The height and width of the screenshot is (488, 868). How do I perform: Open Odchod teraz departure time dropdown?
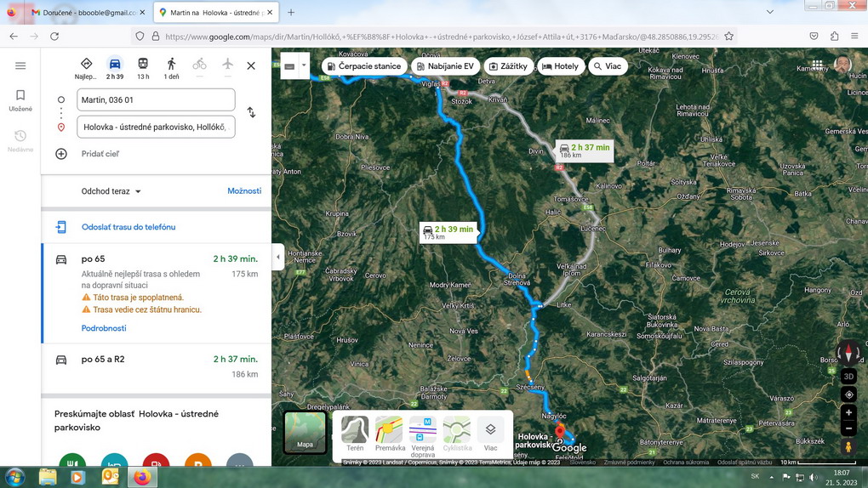pos(111,191)
